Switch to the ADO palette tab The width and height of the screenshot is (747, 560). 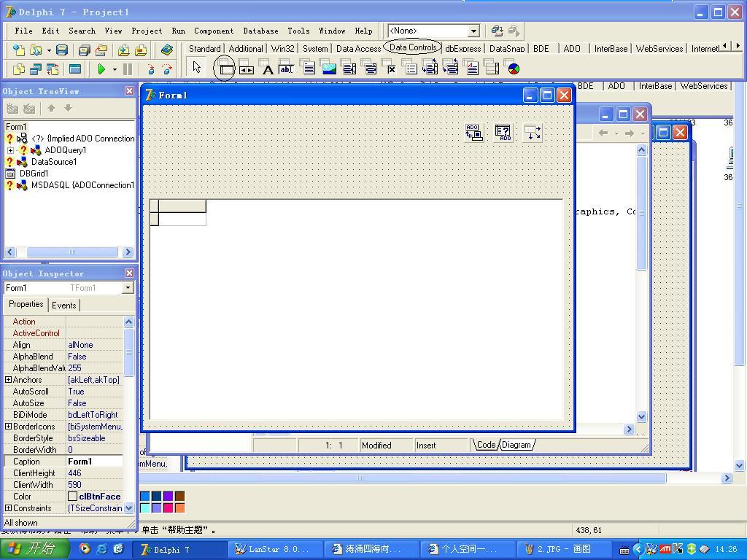(572, 49)
